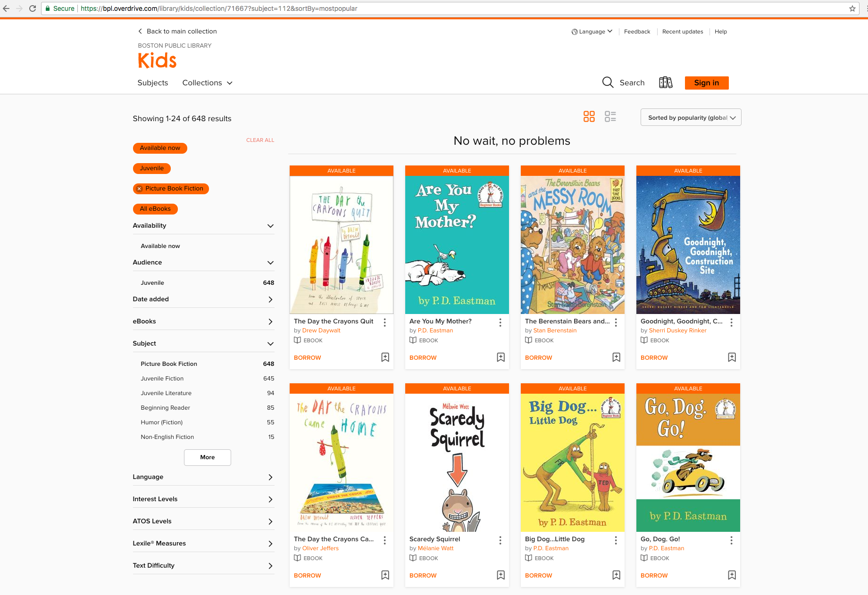
Task: Open options menu for Scaredy Squirrel
Action: [x=500, y=540]
